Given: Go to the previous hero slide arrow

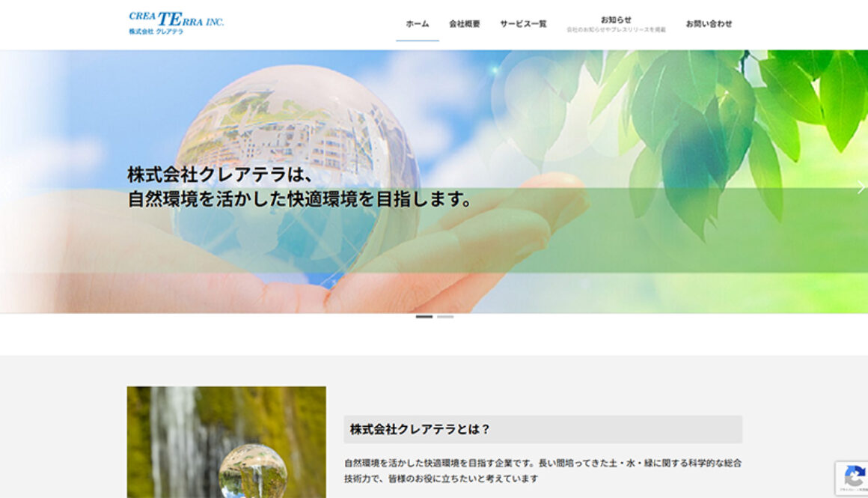Looking at the screenshot, I should click(x=7, y=187).
